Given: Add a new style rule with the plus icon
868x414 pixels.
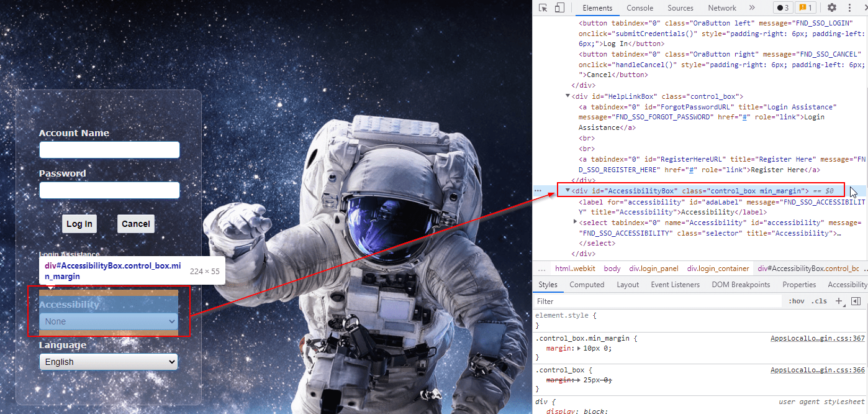Looking at the screenshot, I should tap(839, 301).
